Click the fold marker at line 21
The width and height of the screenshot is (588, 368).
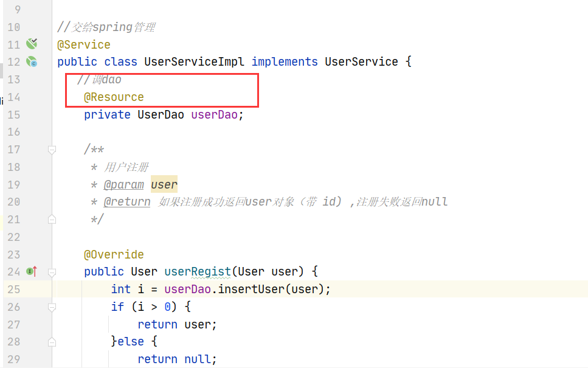point(52,219)
